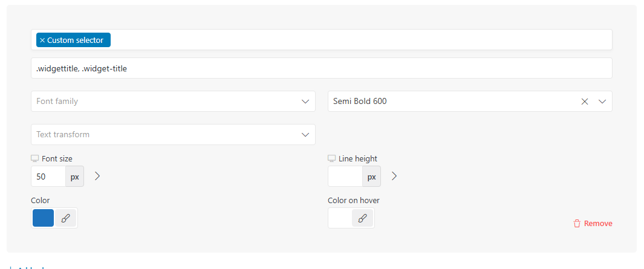The image size is (644, 269).
Task: Toggle the Font size px unit
Action: 75,177
